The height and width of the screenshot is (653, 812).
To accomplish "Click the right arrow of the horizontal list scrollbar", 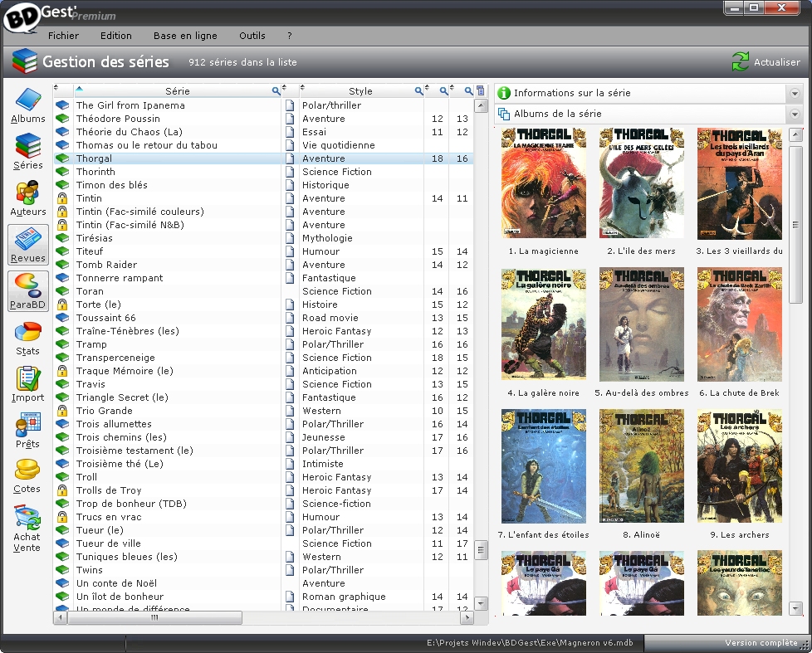I will (467, 617).
